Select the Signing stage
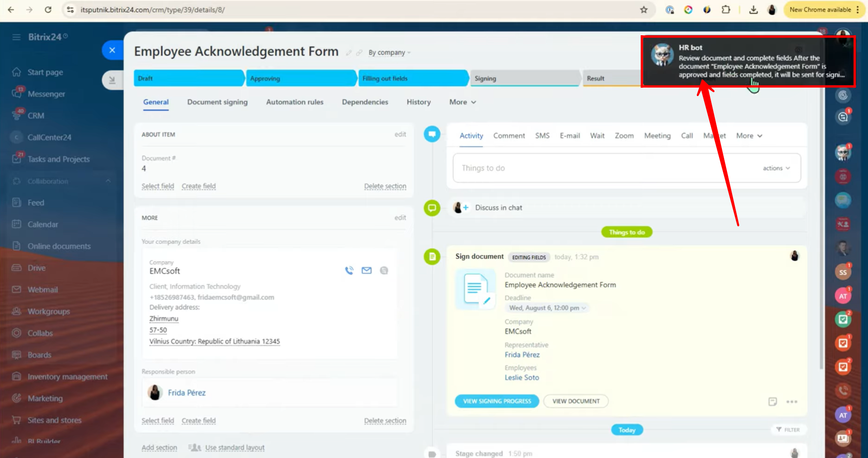This screenshot has width=868, height=458. pyautogui.click(x=526, y=78)
